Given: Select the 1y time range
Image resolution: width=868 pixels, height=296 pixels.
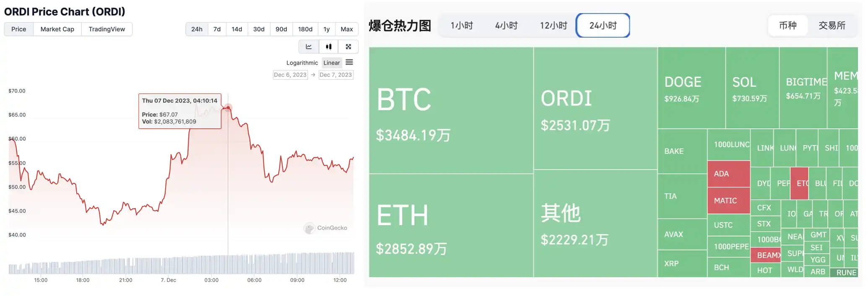Looking at the screenshot, I should tap(327, 29).
